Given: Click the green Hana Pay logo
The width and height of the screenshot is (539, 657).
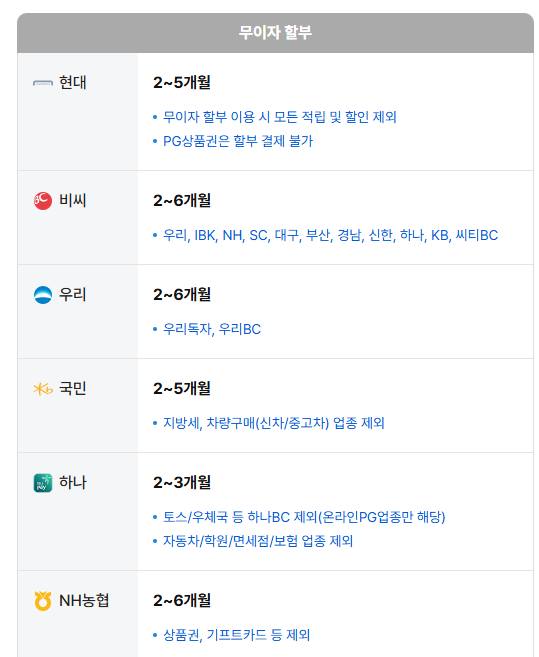Looking at the screenshot, I should [43, 483].
